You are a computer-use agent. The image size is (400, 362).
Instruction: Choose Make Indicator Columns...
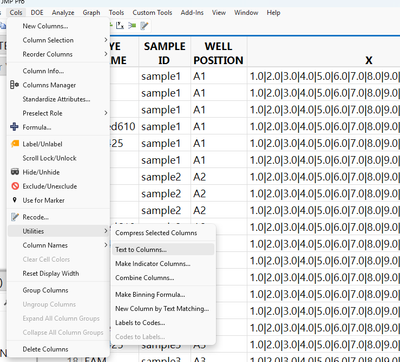coord(163,263)
